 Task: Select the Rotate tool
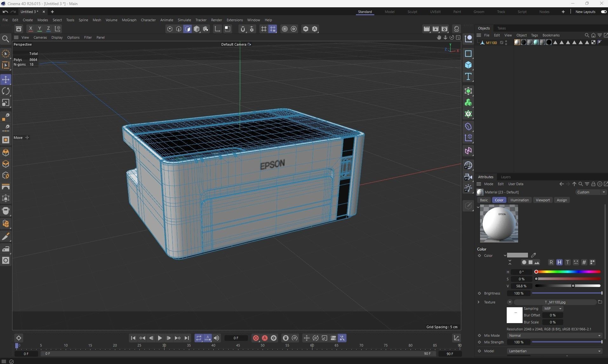click(x=6, y=91)
